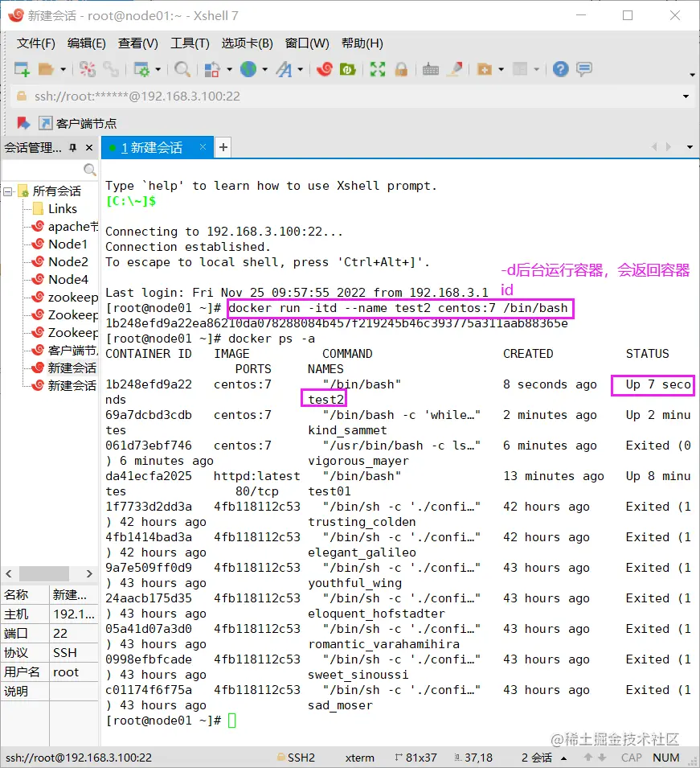Click the keyboard key-mapping toolbar icon
This screenshot has height=768, width=700.
[x=430, y=69]
